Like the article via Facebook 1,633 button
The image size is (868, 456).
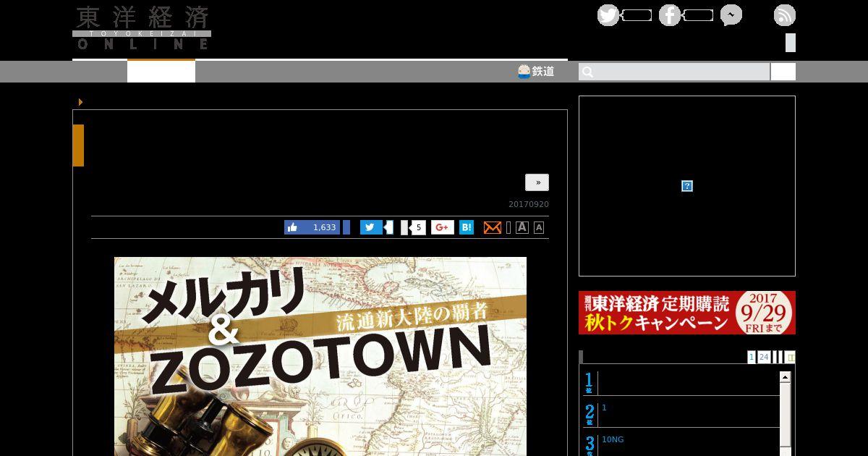click(x=312, y=227)
